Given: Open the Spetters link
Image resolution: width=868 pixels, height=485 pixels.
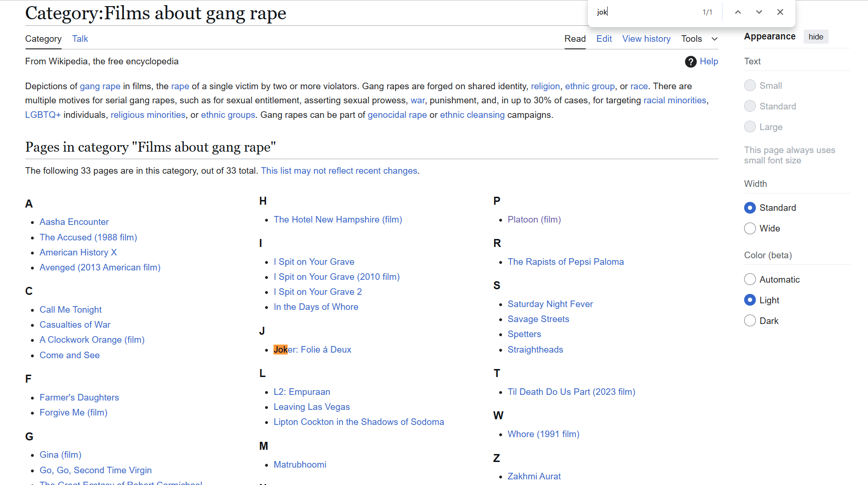Looking at the screenshot, I should 524,334.
